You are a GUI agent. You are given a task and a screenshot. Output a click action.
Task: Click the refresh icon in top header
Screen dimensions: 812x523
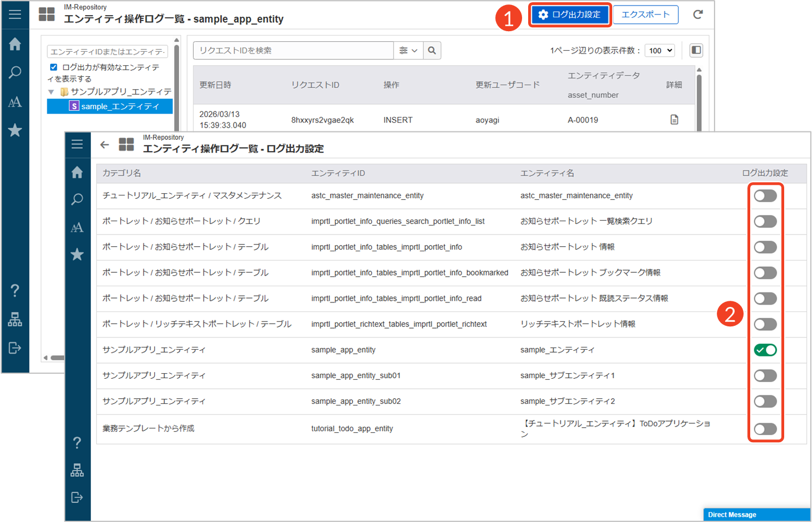click(697, 14)
